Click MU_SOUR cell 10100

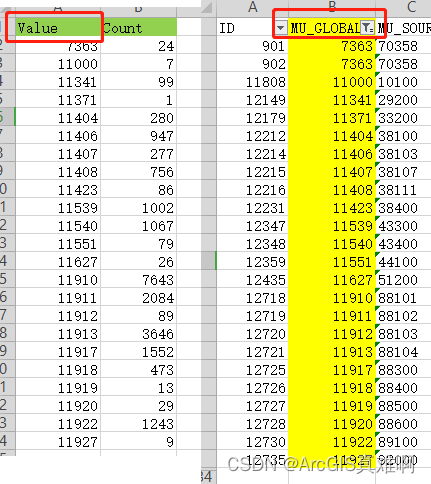coord(404,82)
